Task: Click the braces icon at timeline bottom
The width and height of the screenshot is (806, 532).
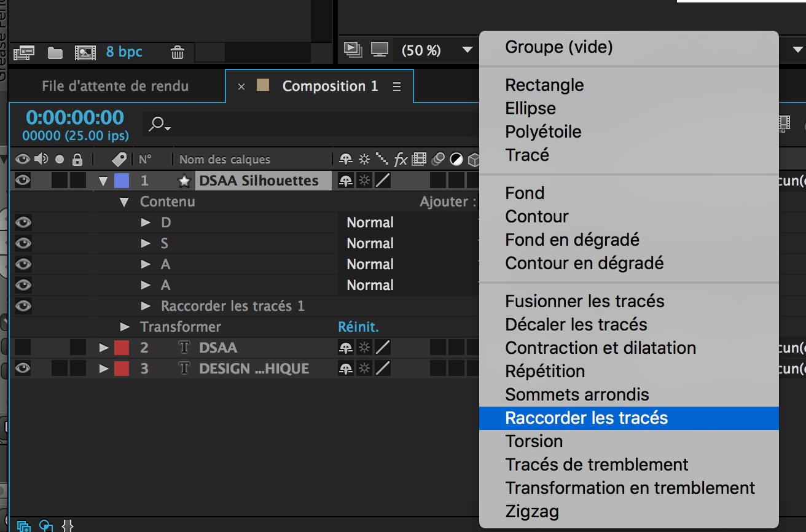Action: (68, 526)
